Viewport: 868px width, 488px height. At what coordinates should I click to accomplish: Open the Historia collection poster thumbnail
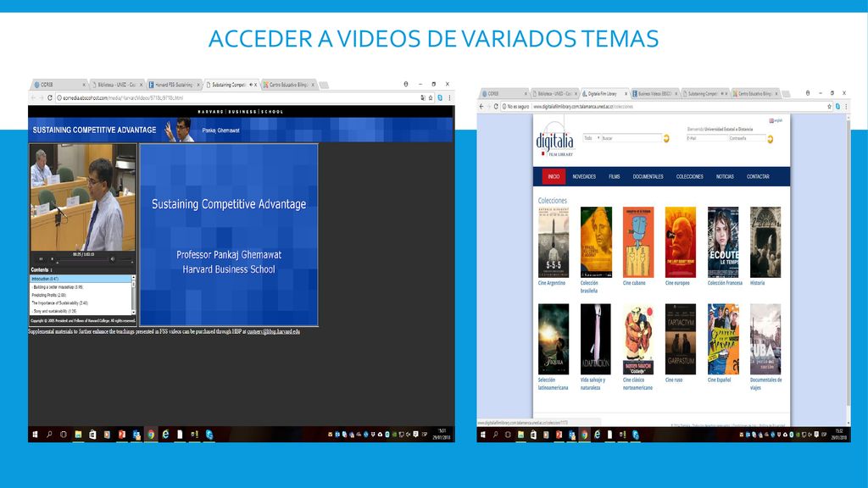coord(765,242)
